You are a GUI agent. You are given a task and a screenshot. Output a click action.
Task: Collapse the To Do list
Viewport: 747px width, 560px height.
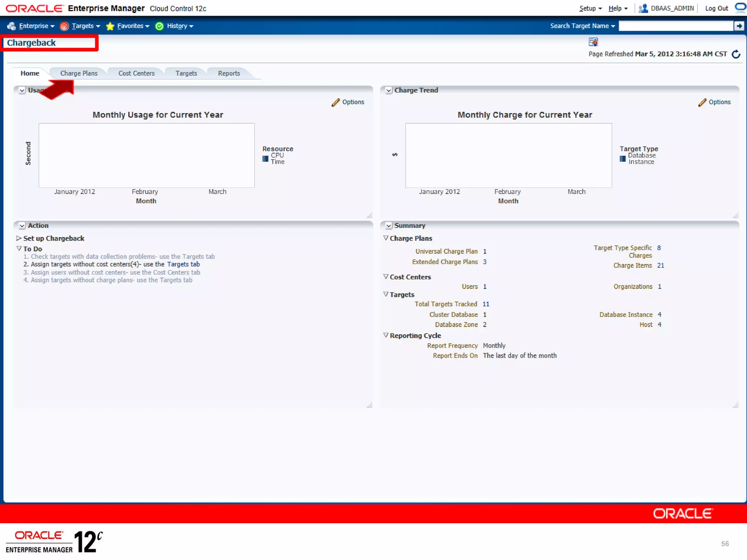pyautogui.click(x=19, y=249)
